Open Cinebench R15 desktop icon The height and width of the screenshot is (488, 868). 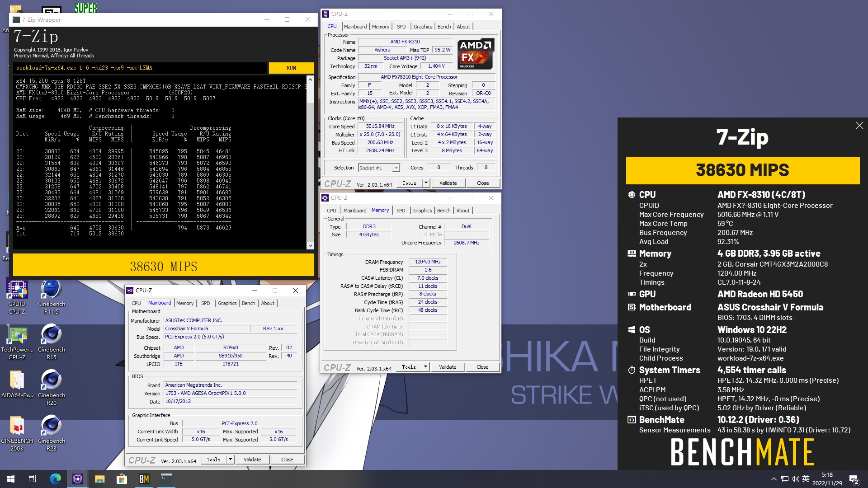click(x=52, y=342)
